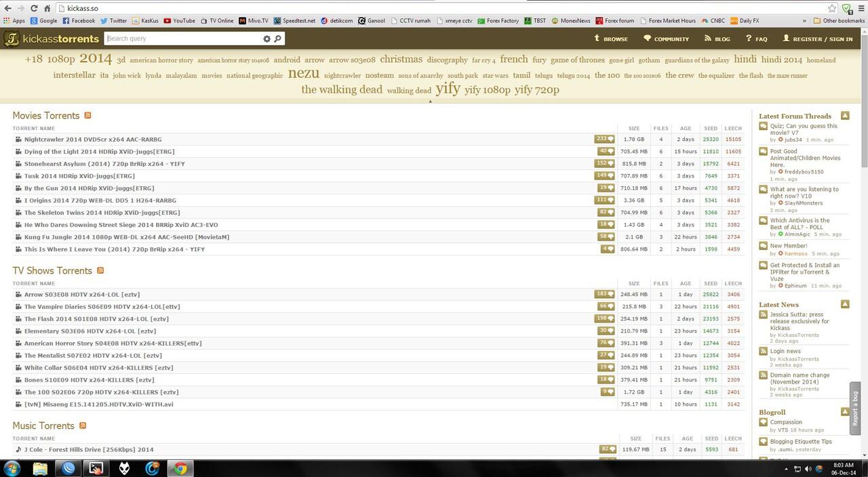This screenshot has width=868, height=477.
Task: Click the search magnifier icon in search box
Action: click(x=277, y=39)
